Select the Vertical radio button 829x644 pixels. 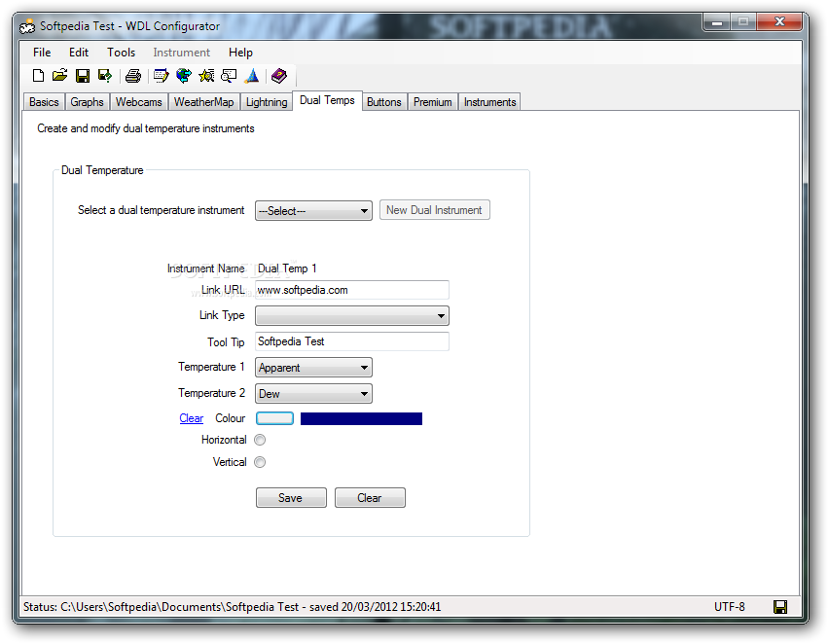click(260, 462)
